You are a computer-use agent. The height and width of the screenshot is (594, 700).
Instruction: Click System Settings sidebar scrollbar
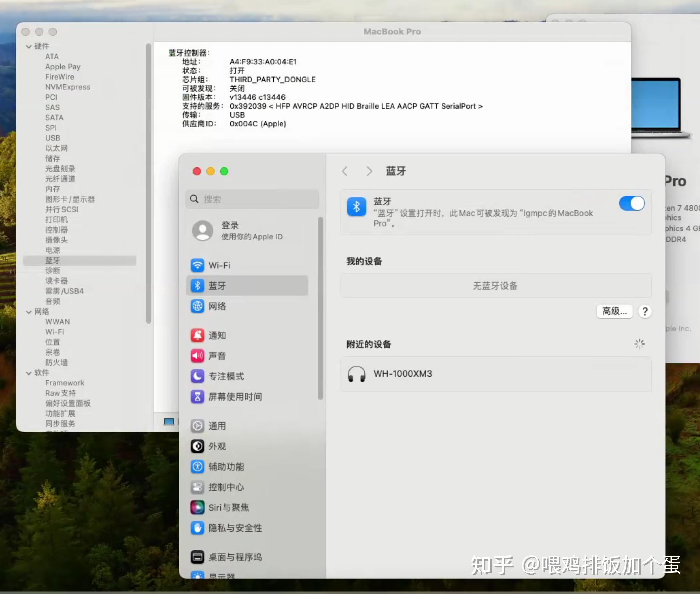(320, 308)
